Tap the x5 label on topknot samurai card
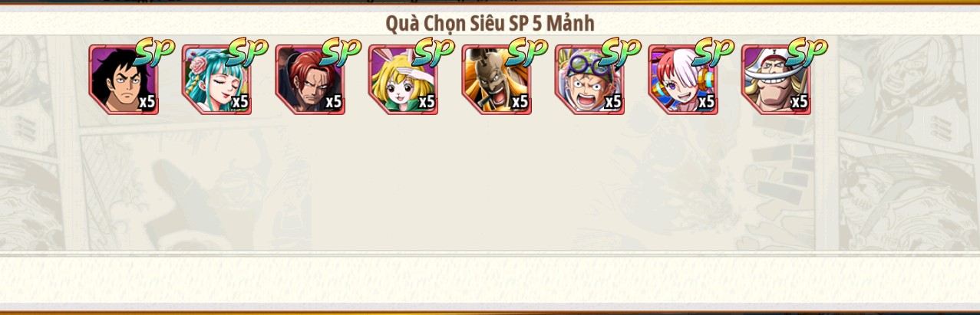 pyautogui.click(x=520, y=102)
